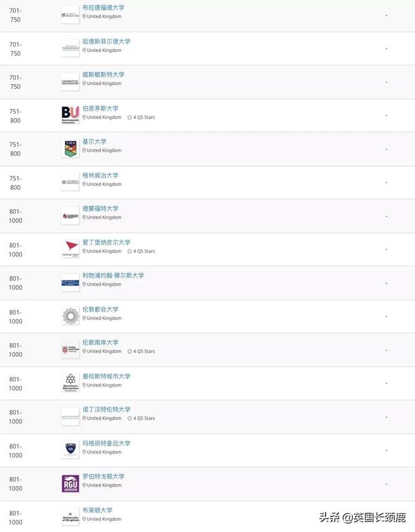Click the London Metropolitan University dotted-circle logo
Viewport: 415px width, 532px height.
tap(70, 316)
